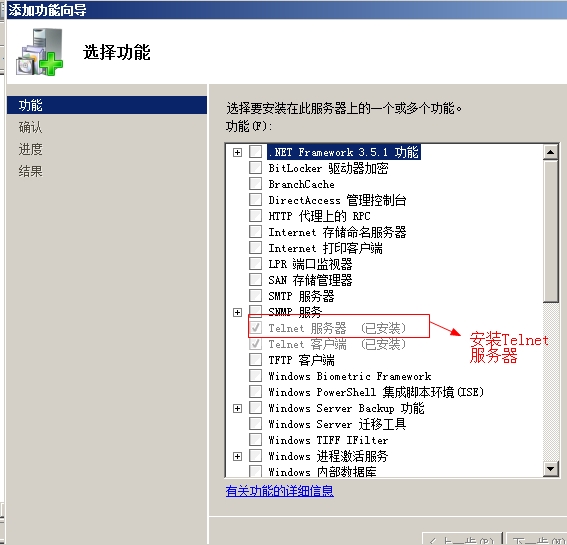Select the 结果 step in sidebar
Screen dimensions: 567x545
(30, 171)
